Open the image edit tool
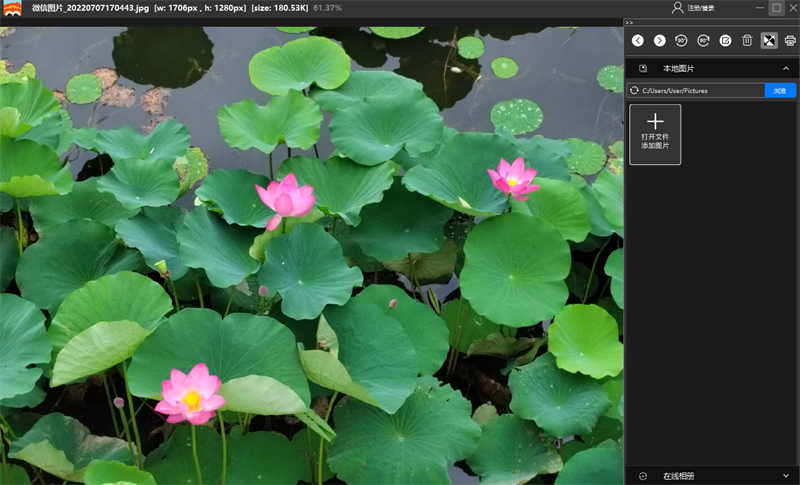 click(x=725, y=40)
